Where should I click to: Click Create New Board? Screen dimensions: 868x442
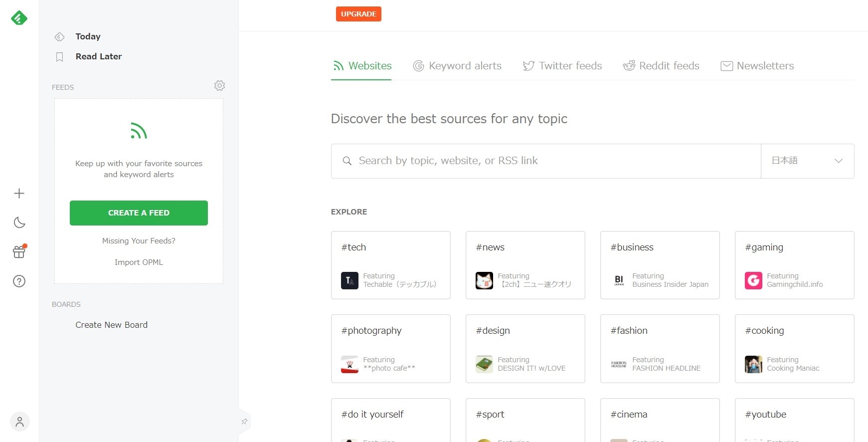(x=111, y=325)
